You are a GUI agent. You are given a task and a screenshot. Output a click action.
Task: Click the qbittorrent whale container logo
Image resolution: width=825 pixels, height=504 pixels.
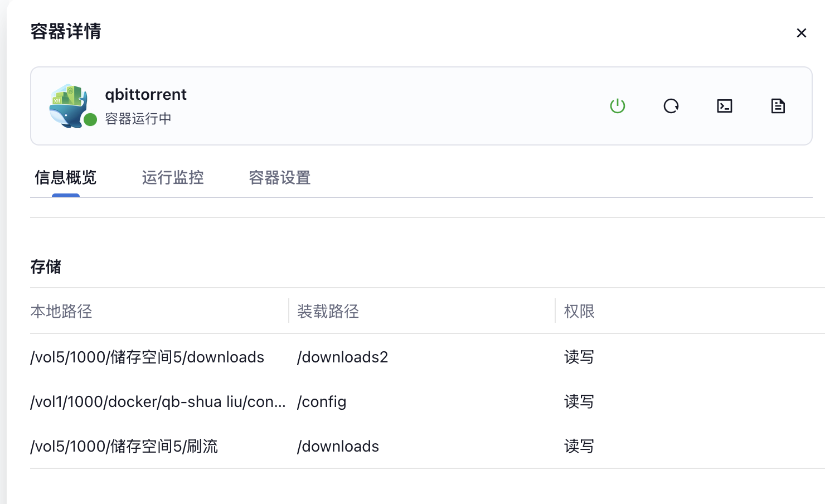68,106
